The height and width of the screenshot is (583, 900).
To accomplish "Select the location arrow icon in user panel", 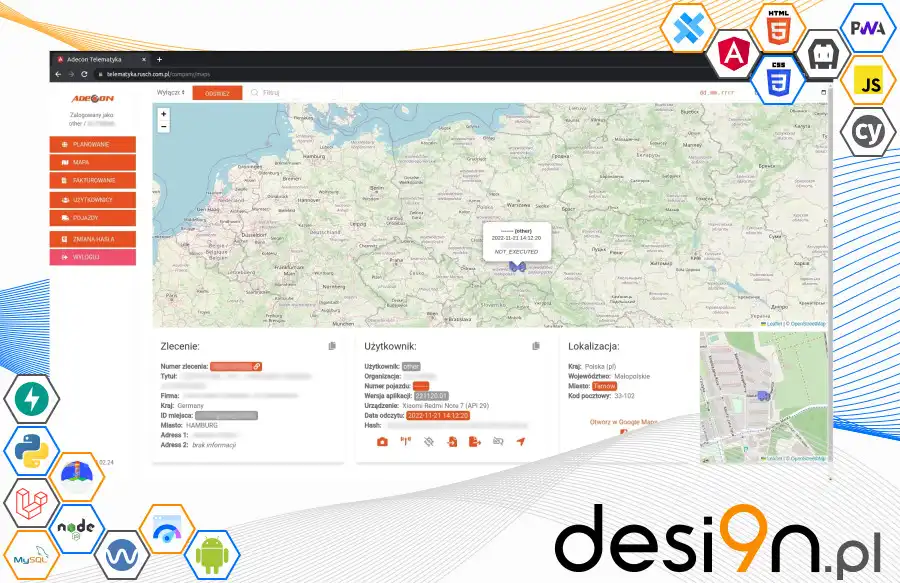I will click(x=521, y=443).
